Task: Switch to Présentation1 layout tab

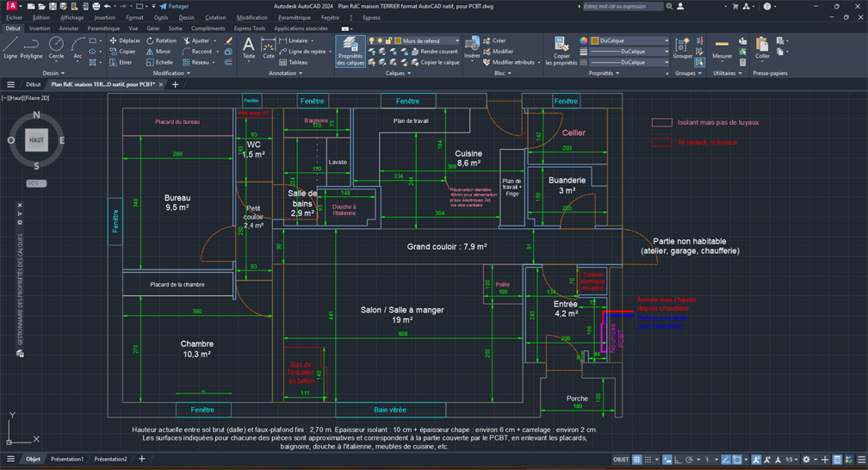Action: tap(67, 459)
